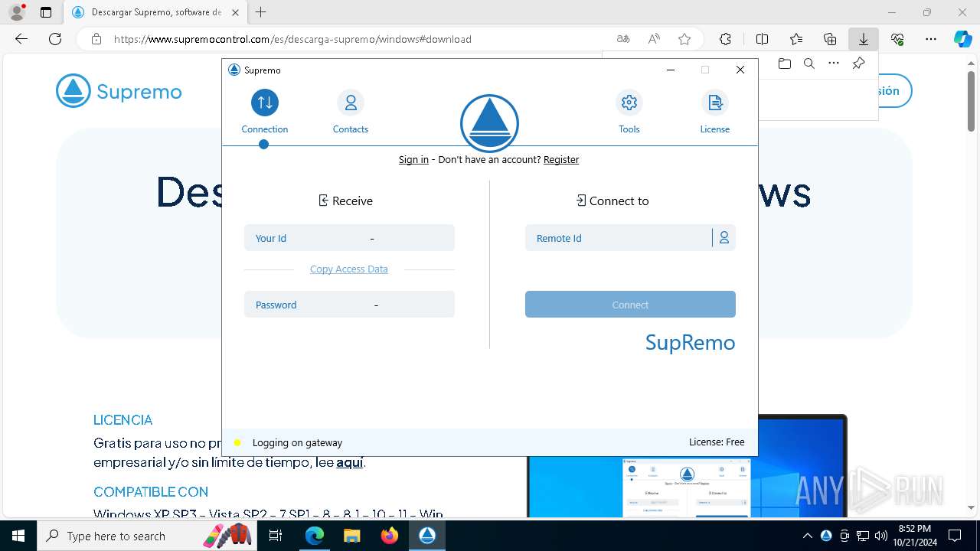The image size is (980, 551).
Task: Open the Edge tab actions menu
Action: click(x=46, y=12)
